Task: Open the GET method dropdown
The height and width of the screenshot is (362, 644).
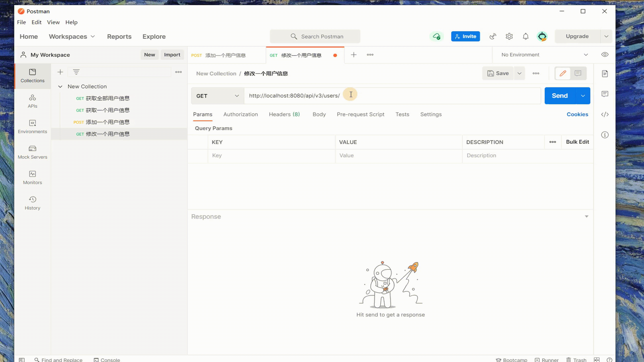Action: coord(218,96)
